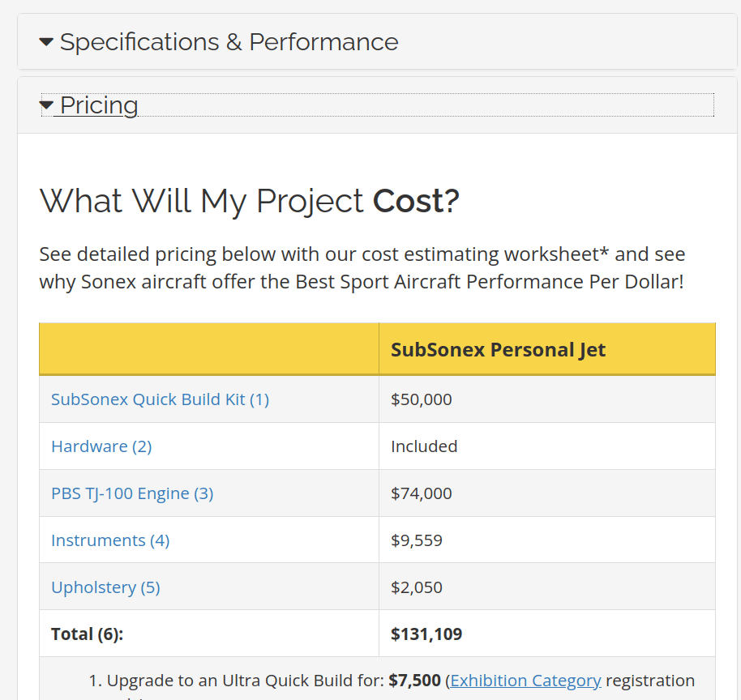Click the $9,559 instruments price
Viewport: 741px width, 700px height.
point(417,540)
